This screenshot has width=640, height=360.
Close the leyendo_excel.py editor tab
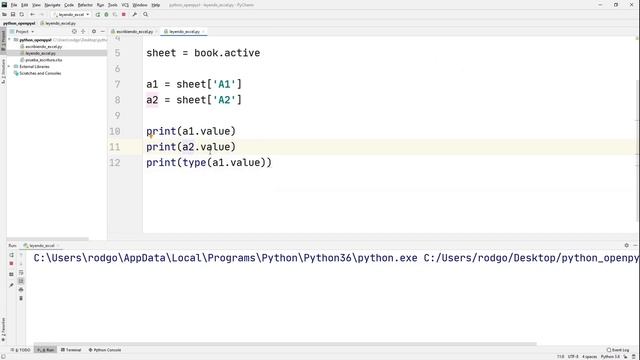pos(203,31)
